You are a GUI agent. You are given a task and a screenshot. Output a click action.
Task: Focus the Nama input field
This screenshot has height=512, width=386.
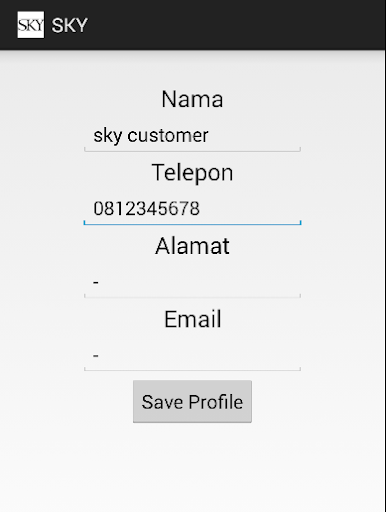click(x=192, y=136)
